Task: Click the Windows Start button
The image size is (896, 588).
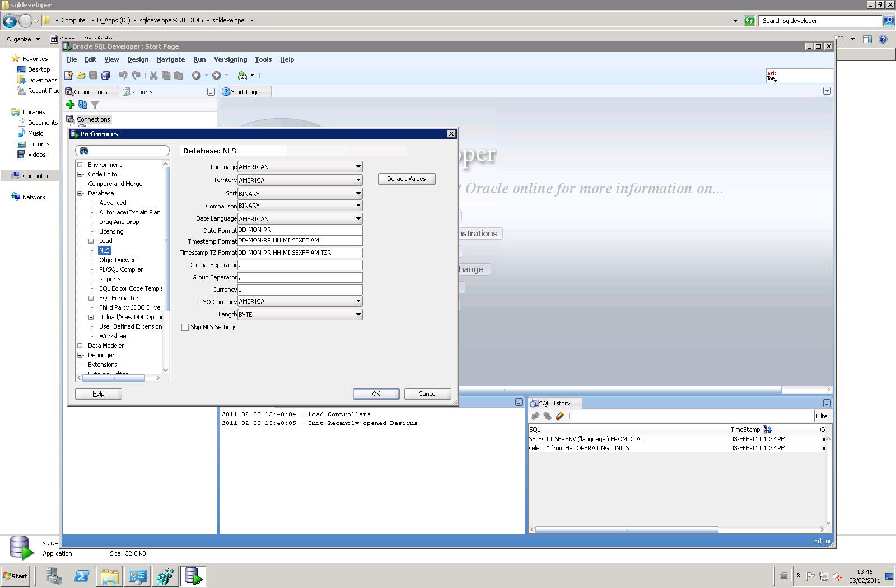Action: click(x=16, y=576)
